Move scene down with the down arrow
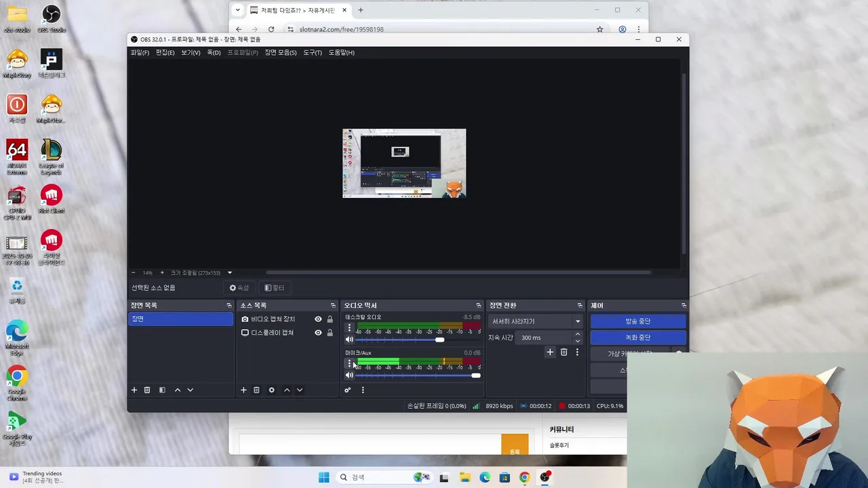This screenshot has height=488, width=868. point(191,390)
